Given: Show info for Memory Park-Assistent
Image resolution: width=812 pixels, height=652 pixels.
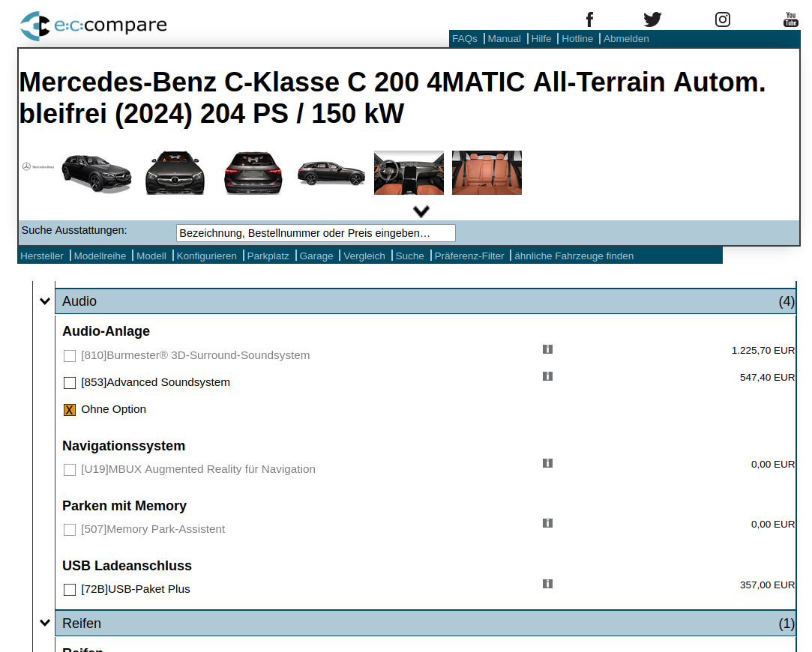Looking at the screenshot, I should 547,523.
